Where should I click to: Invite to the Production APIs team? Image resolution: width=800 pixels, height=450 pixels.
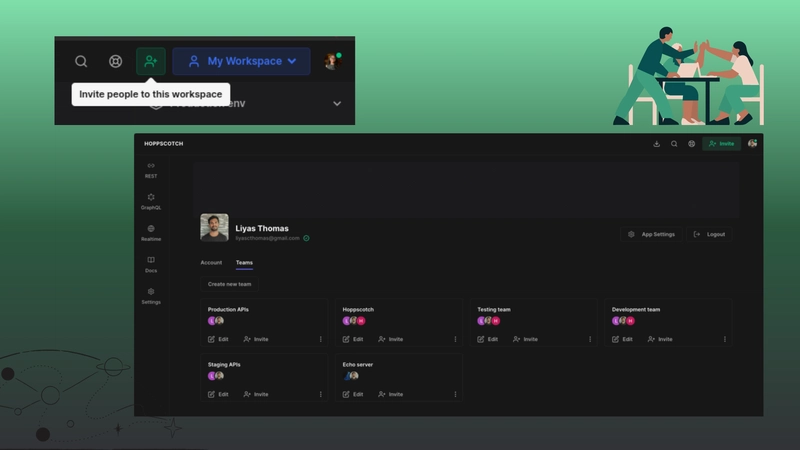pos(256,339)
